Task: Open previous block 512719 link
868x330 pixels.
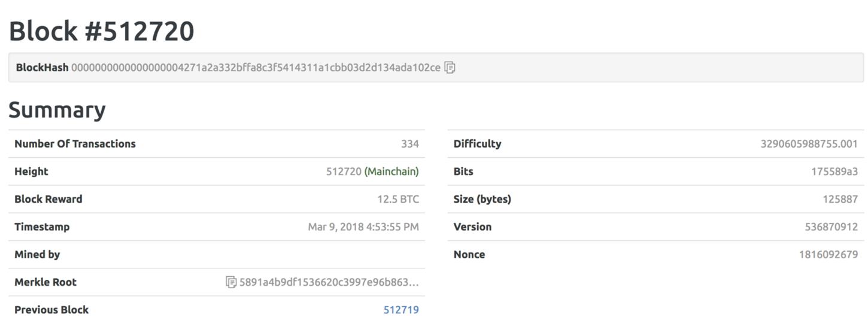Action: 401,310
